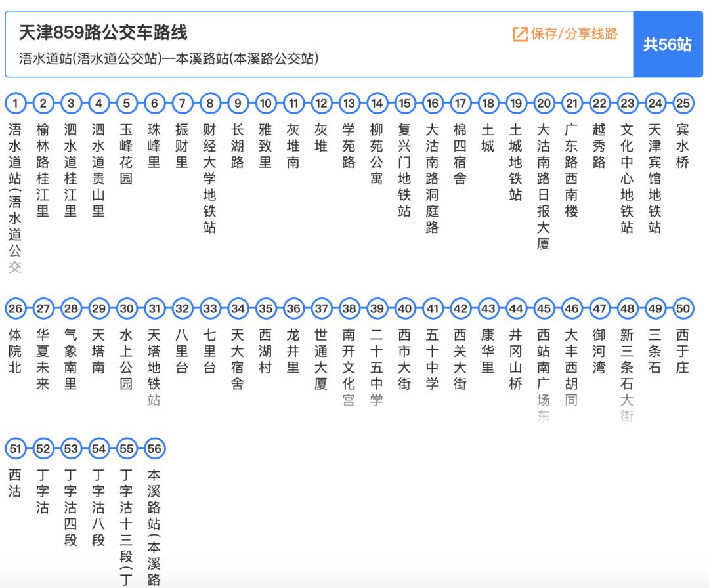The image size is (709, 588).
Task: Click stop circle number 37
Action: [x=321, y=308]
